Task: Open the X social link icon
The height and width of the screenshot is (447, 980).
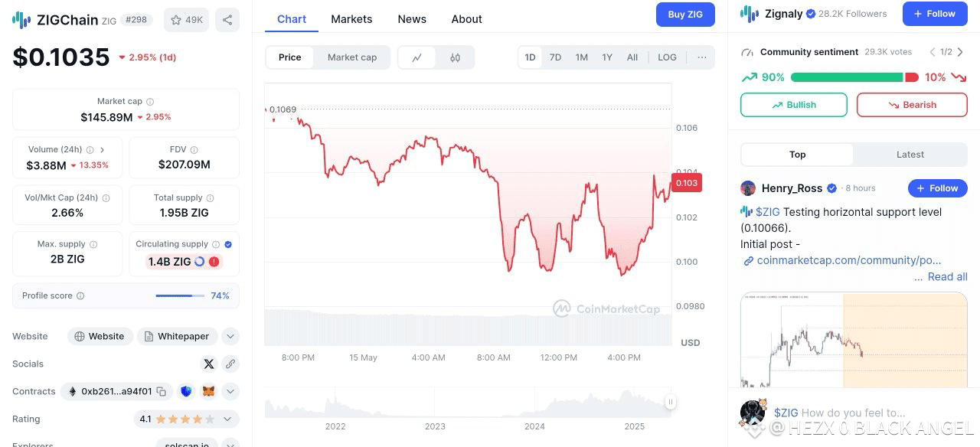Action: point(208,364)
